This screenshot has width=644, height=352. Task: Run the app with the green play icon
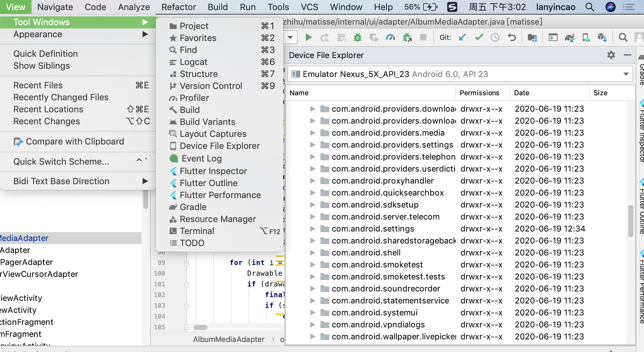pos(309,37)
